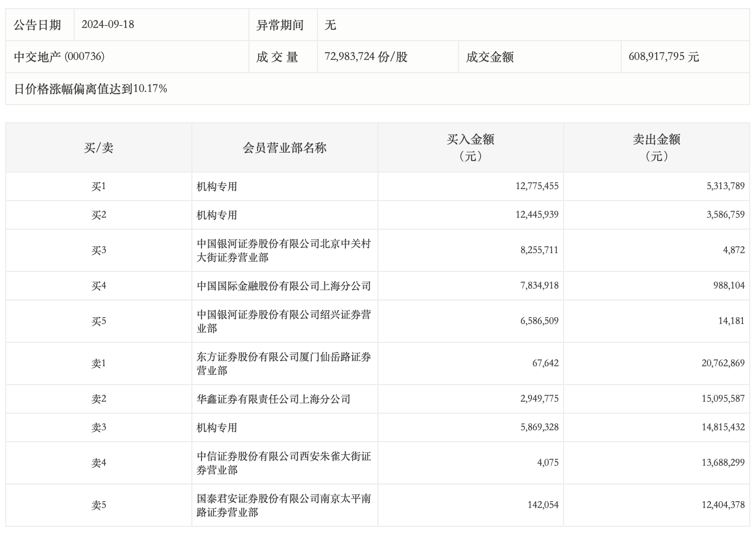This screenshot has width=756, height=536.
Task: Click the stock name 中交地产 (000736)
Action: [x=59, y=57]
